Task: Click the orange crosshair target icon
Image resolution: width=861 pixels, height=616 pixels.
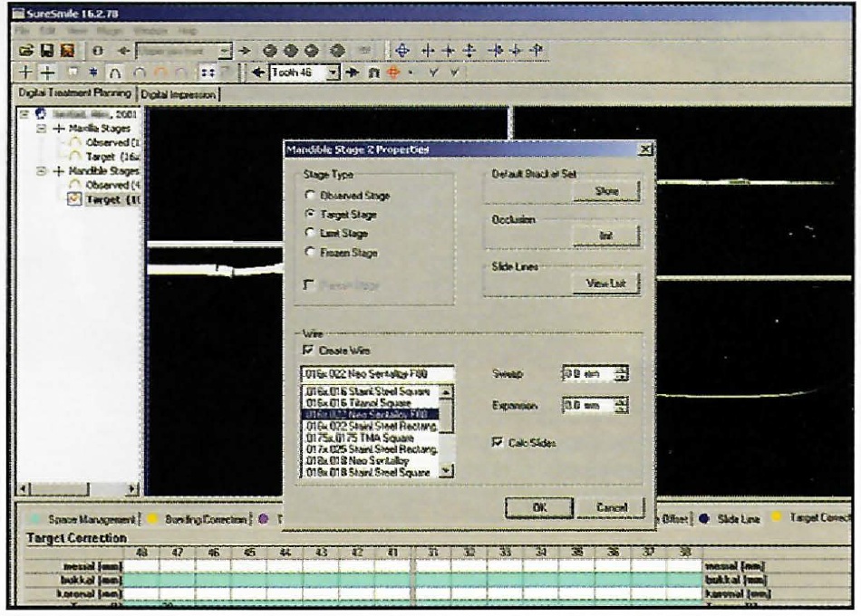Action: point(393,72)
